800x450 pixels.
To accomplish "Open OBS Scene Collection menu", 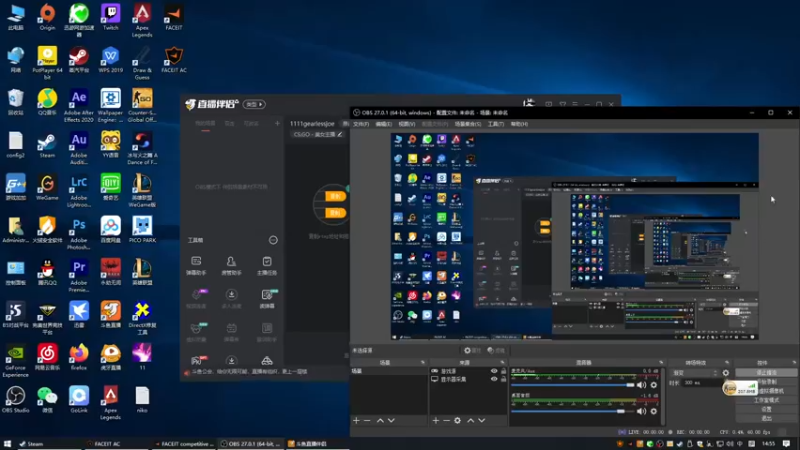I will click(468, 124).
